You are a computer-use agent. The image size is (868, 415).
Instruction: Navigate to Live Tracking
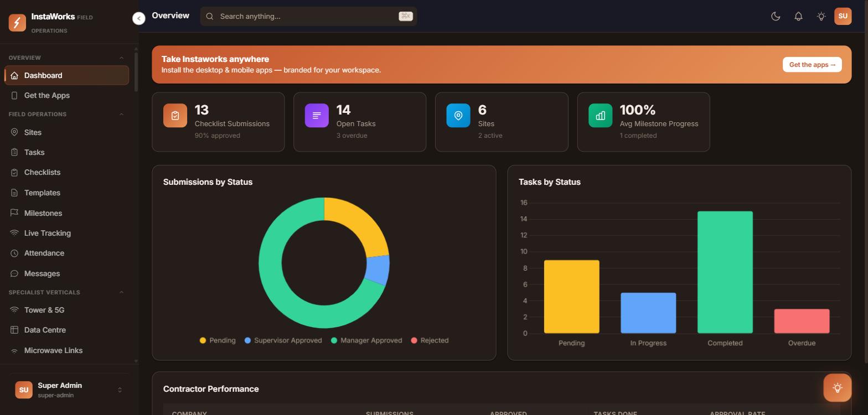tap(67, 233)
